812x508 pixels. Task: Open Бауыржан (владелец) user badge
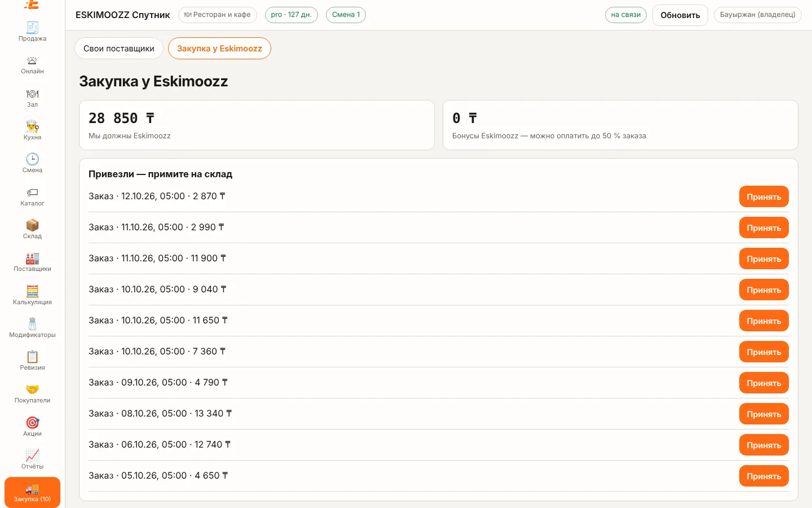point(757,15)
